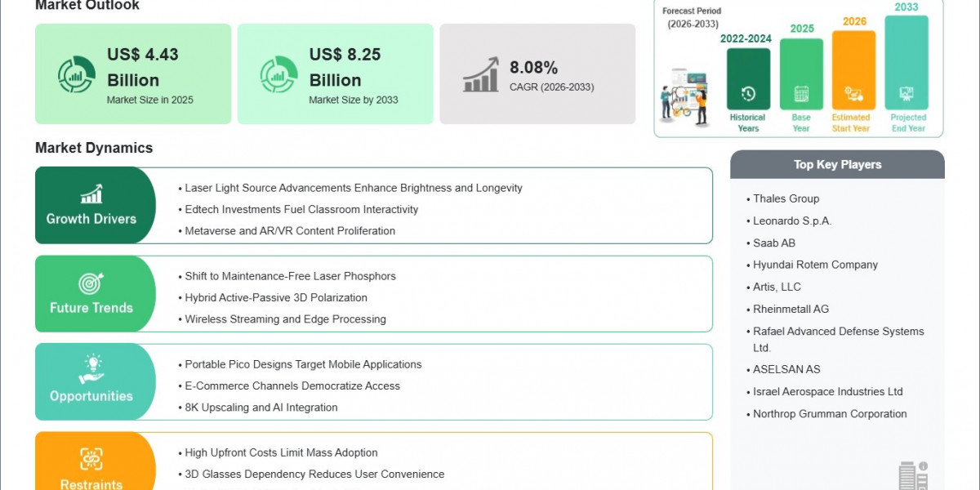Select '8K Upscaling and AI Integration' bullet
980x490 pixels.
coord(261,407)
